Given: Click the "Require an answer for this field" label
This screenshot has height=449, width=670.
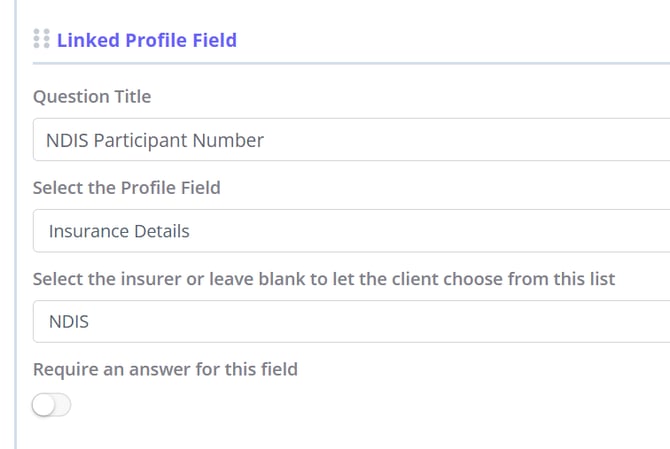Looking at the screenshot, I should click(165, 369).
